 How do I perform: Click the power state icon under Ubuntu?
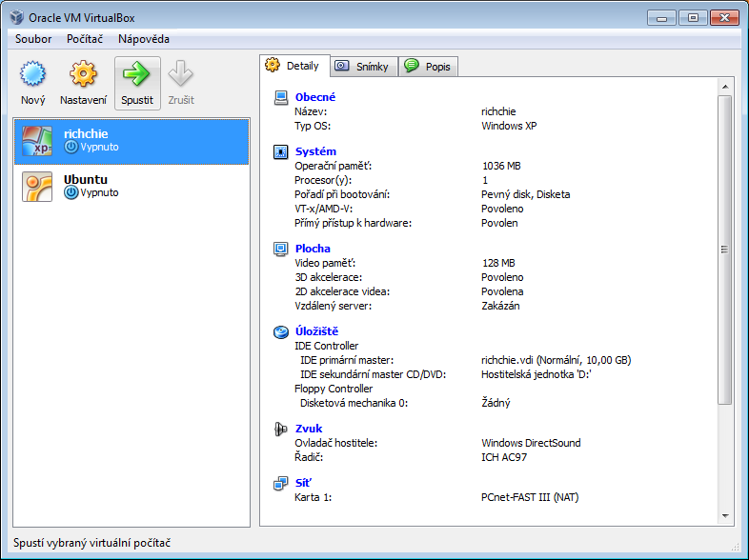71,193
